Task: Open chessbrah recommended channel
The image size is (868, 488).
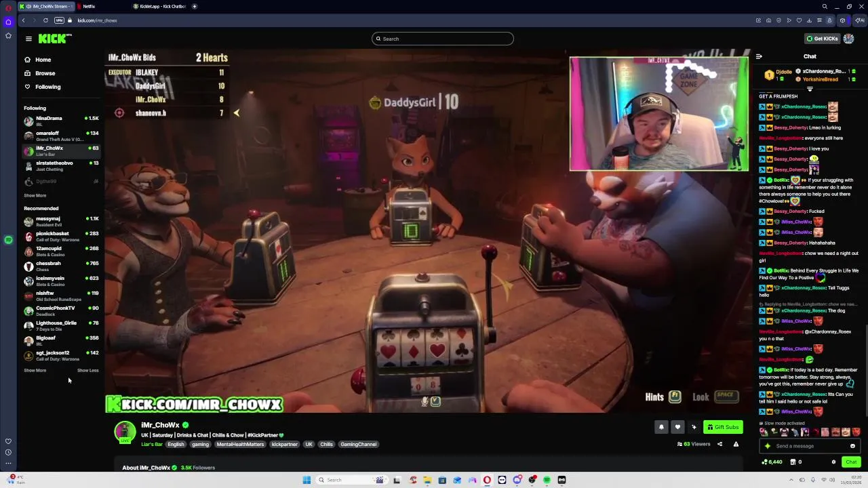Action: tap(61, 266)
